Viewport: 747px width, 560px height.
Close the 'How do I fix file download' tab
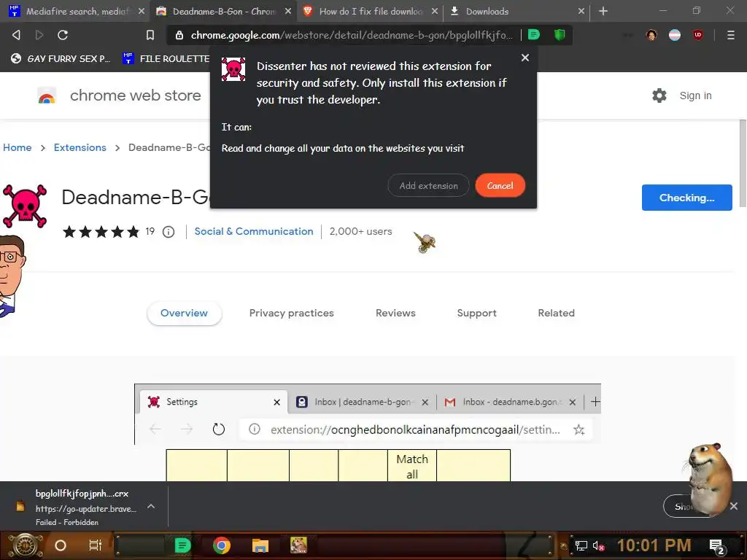pos(435,11)
